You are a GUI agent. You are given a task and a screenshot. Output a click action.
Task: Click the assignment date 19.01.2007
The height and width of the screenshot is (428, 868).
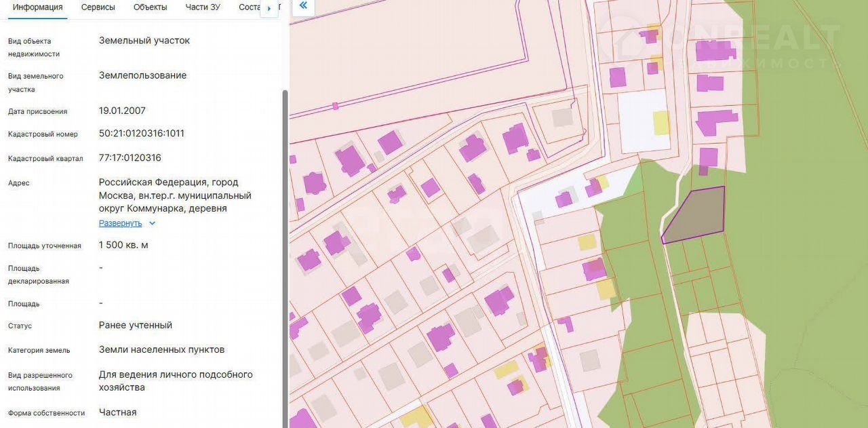[122, 111]
